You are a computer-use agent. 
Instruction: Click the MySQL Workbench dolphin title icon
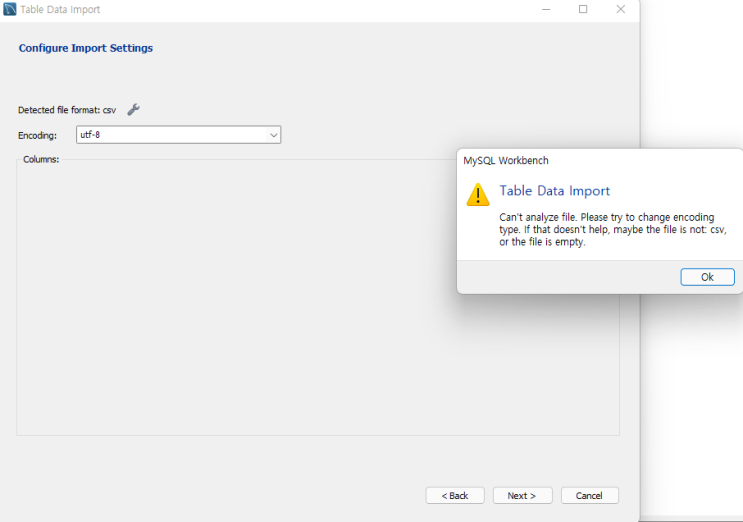click(x=10, y=10)
